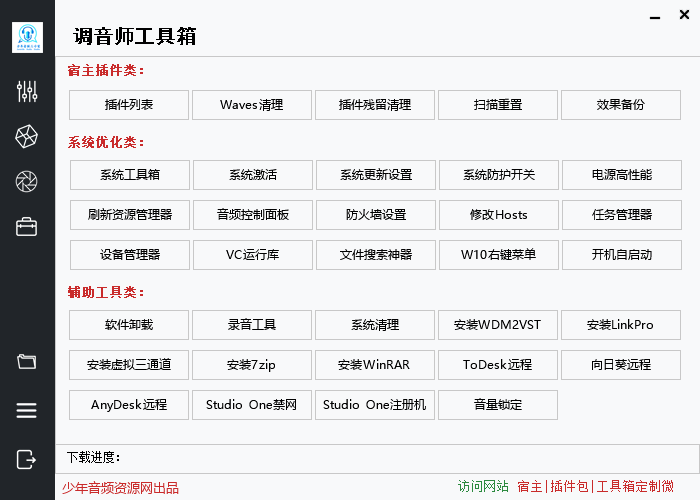The width and height of the screenshot is (700, 500).
Task: Open the toolbox briefcase sidebar icon
Action: (27, 226)
